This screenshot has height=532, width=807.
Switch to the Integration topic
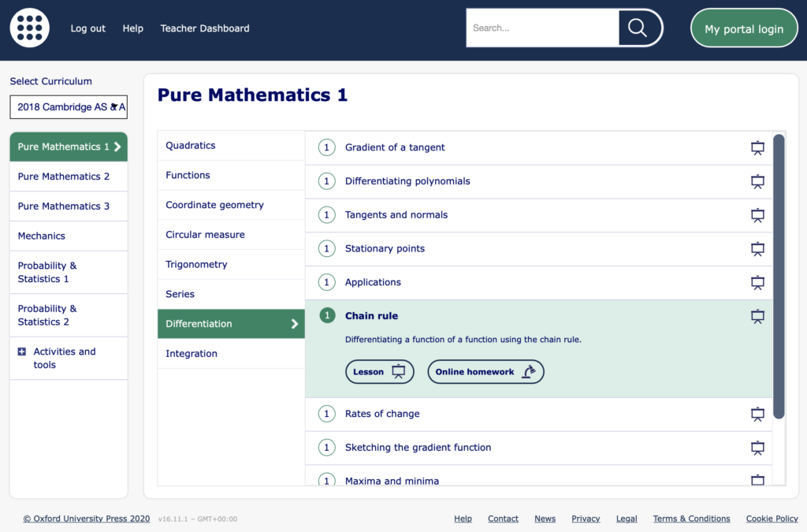tap(192, 354)
